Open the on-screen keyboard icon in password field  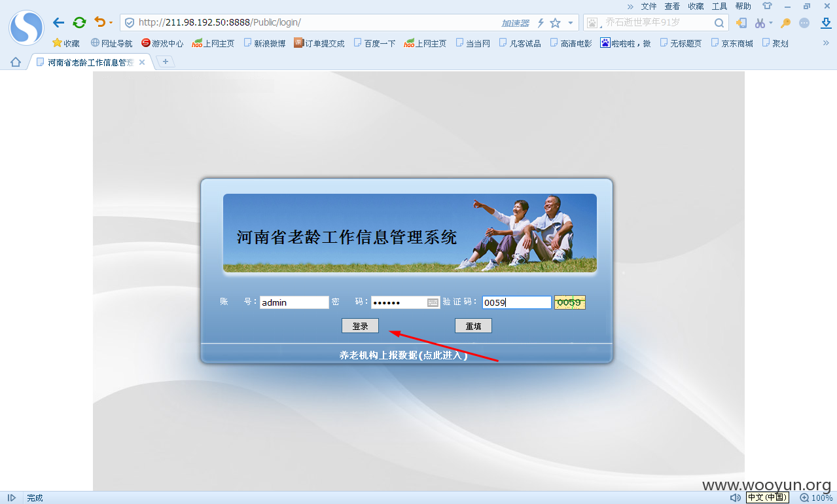coord(433,302)
